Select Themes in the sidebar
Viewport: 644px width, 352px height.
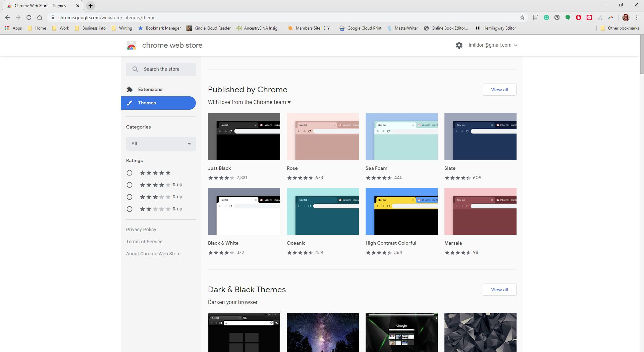click(158, 103)
